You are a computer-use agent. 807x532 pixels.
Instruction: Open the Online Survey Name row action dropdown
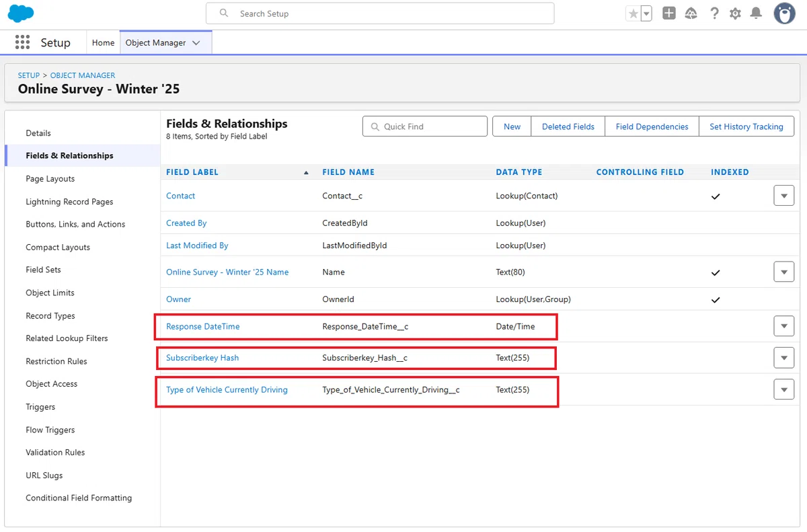point(783,272)
